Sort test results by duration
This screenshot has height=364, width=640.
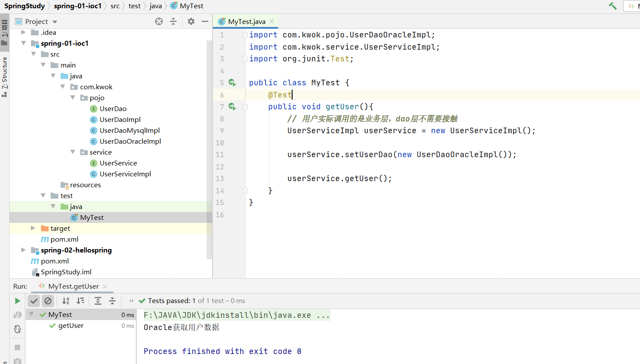pyautogui.click(x=81, y=301)
